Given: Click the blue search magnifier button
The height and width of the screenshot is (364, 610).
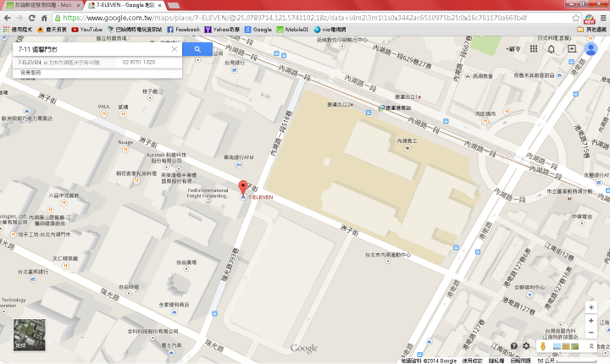Looking at the screenshot, I should (x=197, y=49).
